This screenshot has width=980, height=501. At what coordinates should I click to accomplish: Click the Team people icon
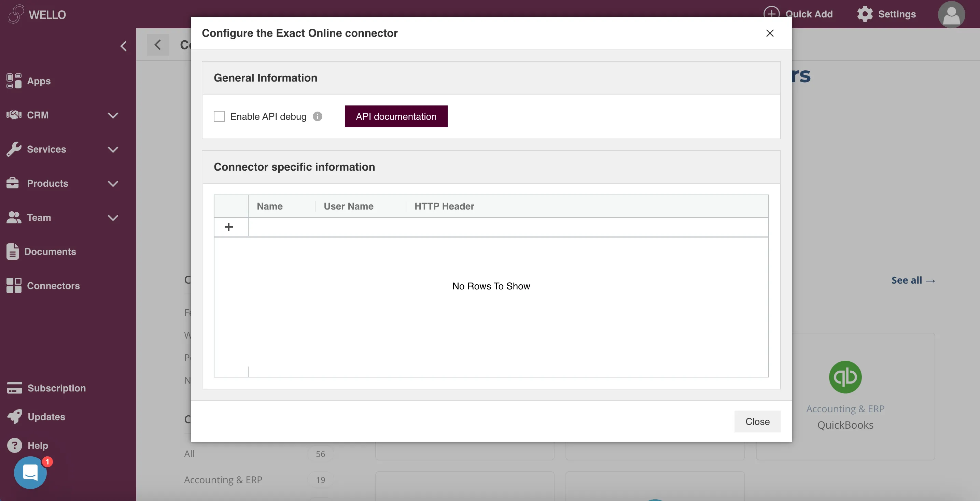14,217
